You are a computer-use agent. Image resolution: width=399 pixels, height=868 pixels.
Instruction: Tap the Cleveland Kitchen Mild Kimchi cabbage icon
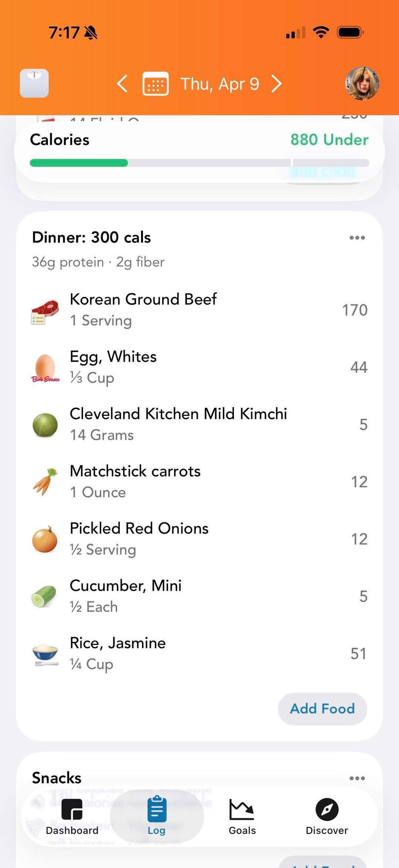[45, 425]
